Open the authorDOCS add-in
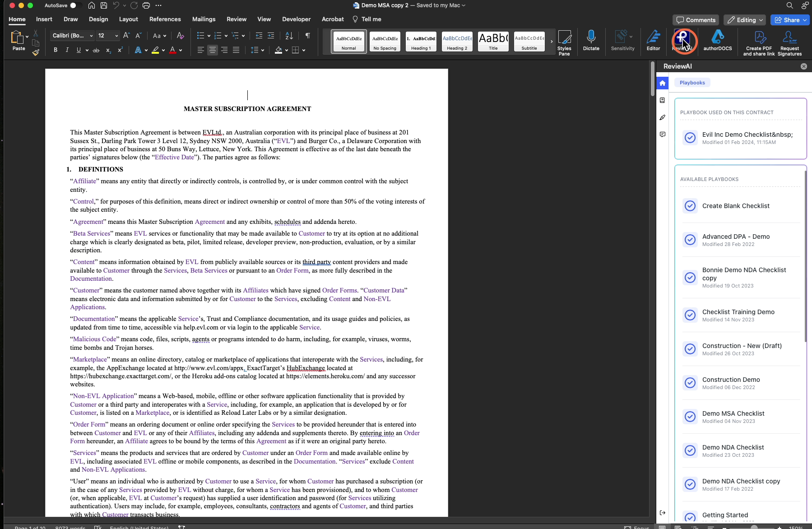This screenshot has width=812, height=529. click(x=718, y=41)
